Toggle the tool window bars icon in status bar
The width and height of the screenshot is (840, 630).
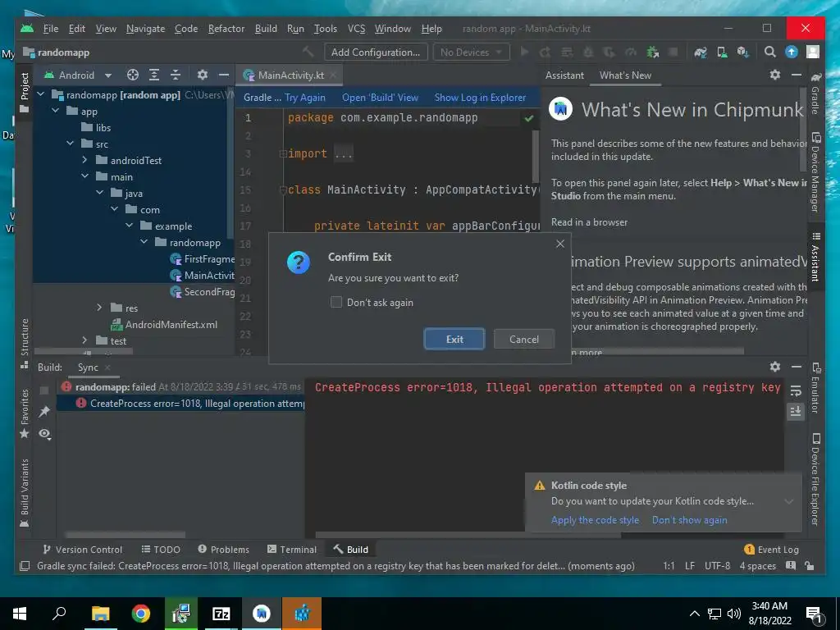[x=24, y=566]
